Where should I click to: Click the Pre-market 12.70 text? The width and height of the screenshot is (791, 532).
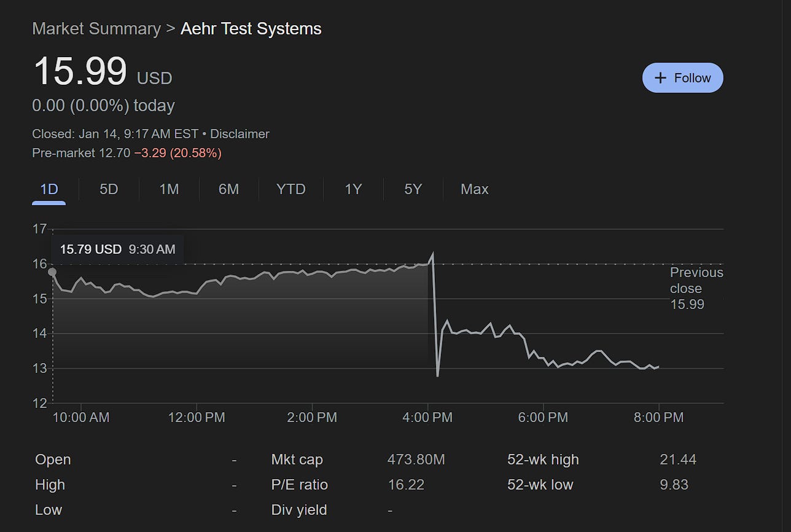coord(81,153)
